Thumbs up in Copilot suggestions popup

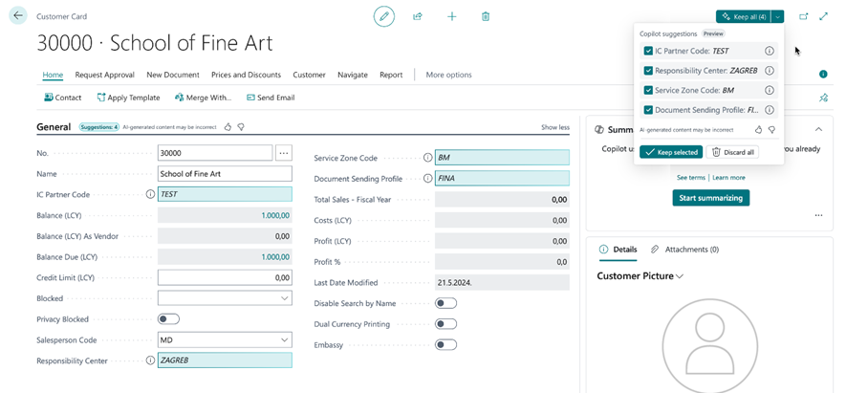coord(759,129)
